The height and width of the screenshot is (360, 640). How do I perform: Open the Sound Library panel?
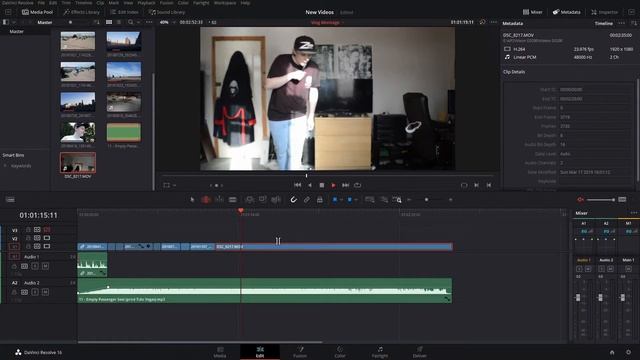[x=167, y=12]
